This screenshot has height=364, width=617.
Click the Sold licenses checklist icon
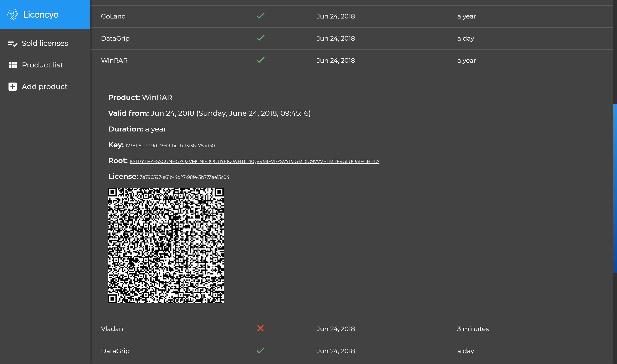pyautogui.click(x=12, y=44)
